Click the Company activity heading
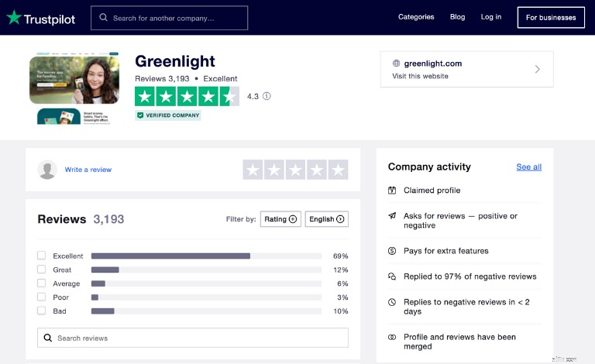The image size is (595, 364). coord(429,167)
